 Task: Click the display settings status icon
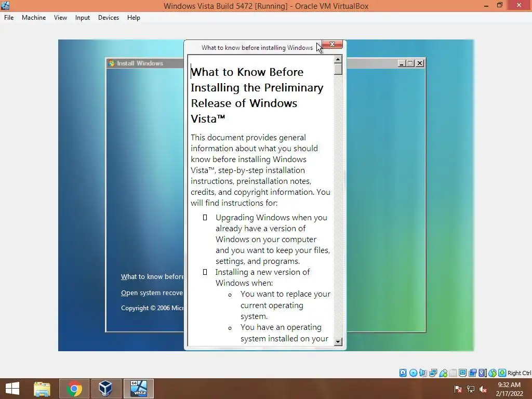click(462, 373)
